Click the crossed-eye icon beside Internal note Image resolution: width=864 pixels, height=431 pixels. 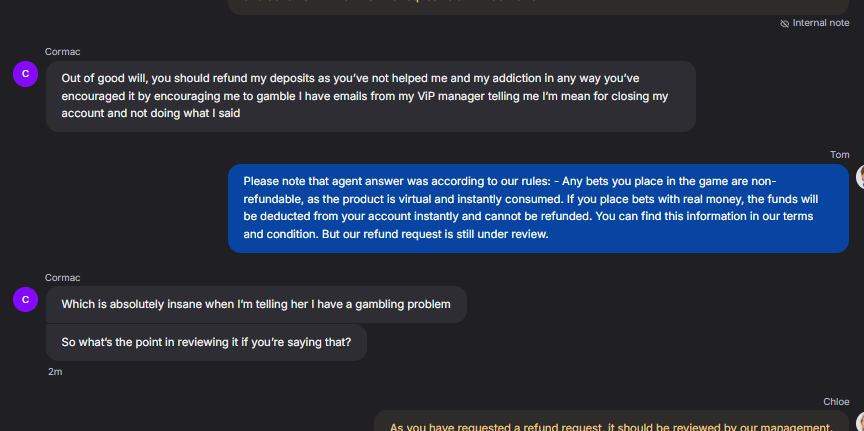[785, 23]
